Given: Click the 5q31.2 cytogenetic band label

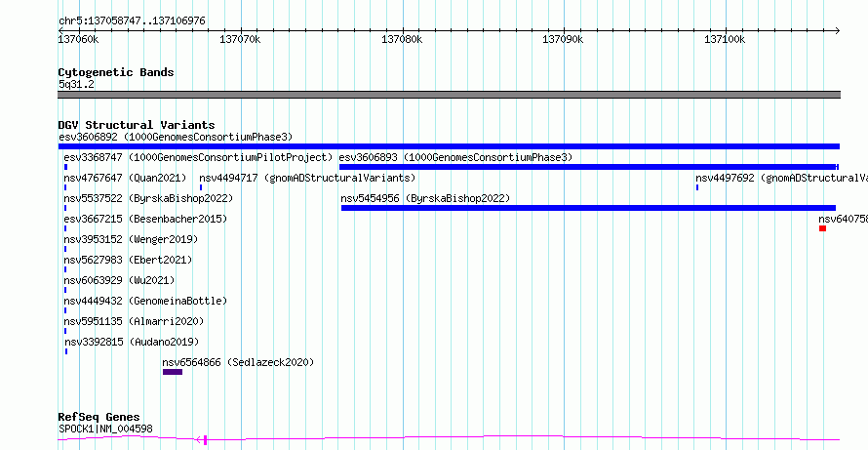Looking at the screenshot, I should 76,84.
